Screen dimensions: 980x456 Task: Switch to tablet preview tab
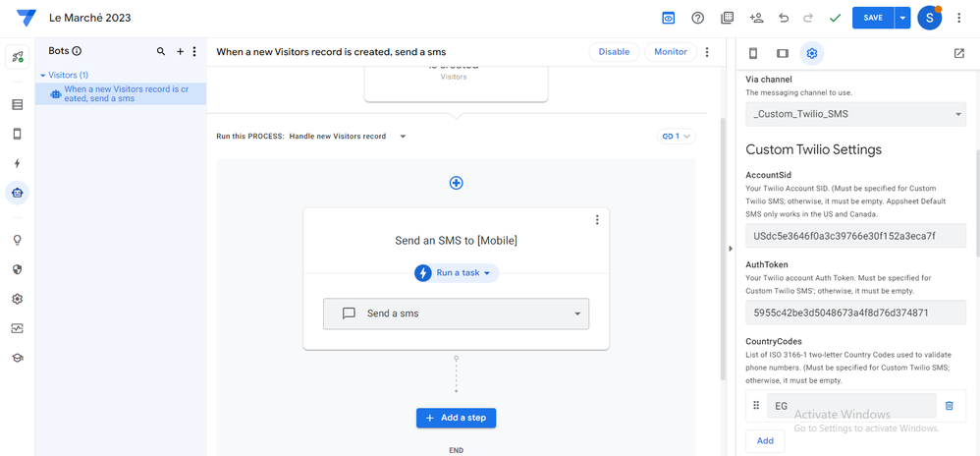point(783,53)
